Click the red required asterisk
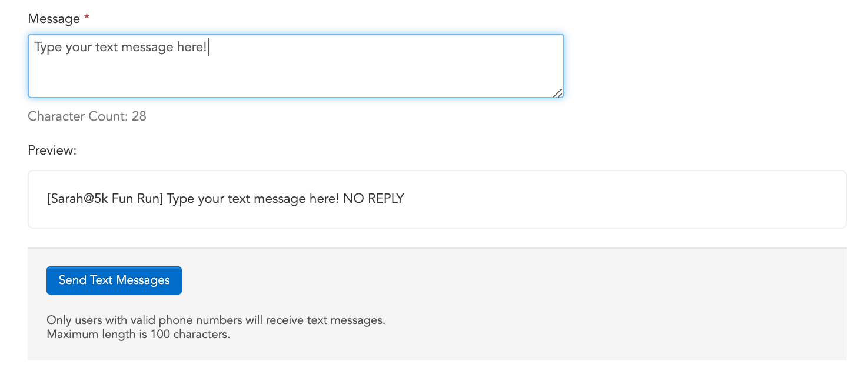The width and height of the screenshot is (868, 388). point(87,18)
